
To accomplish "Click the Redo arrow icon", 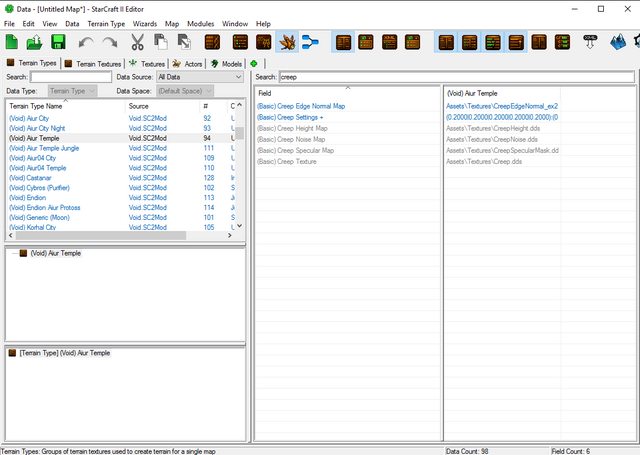I will [110, 42].
